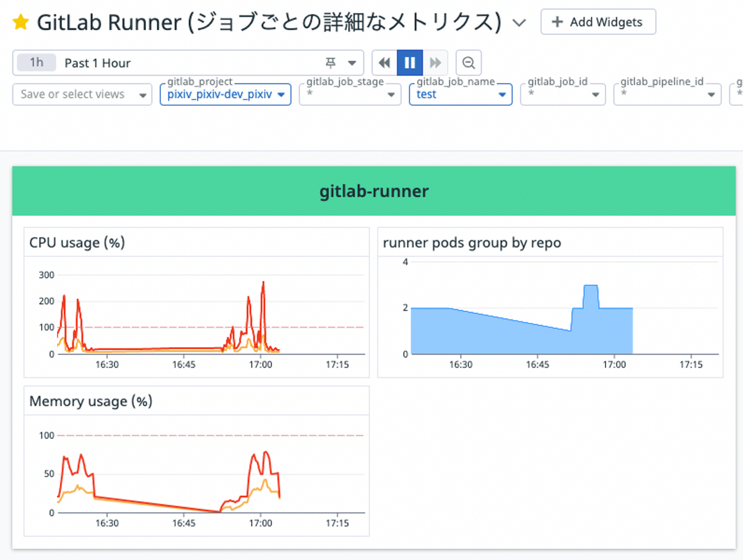
Task: Open the Save or select views dropdown
Action: (x=81, y=94)
